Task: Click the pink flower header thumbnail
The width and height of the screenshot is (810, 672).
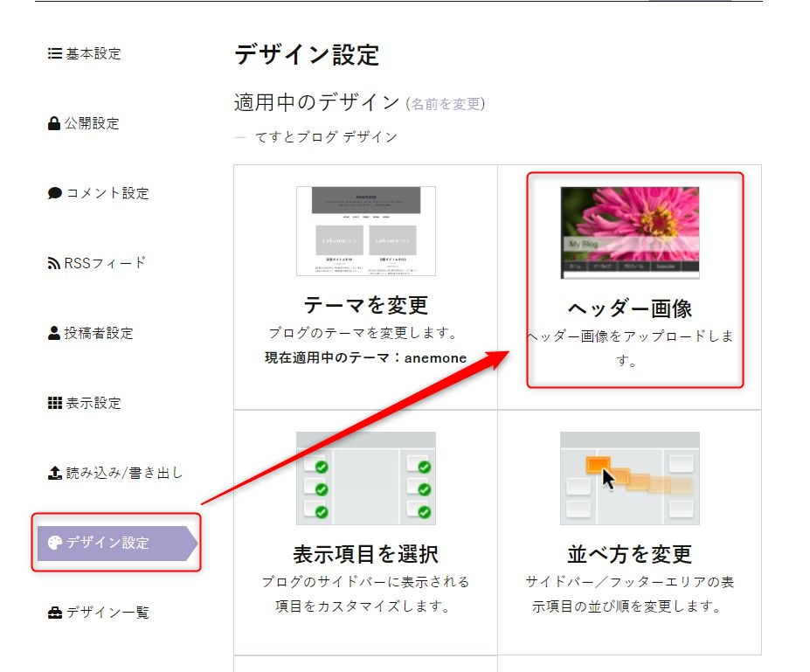Action: pyautogui.click(x=630, y=232)
